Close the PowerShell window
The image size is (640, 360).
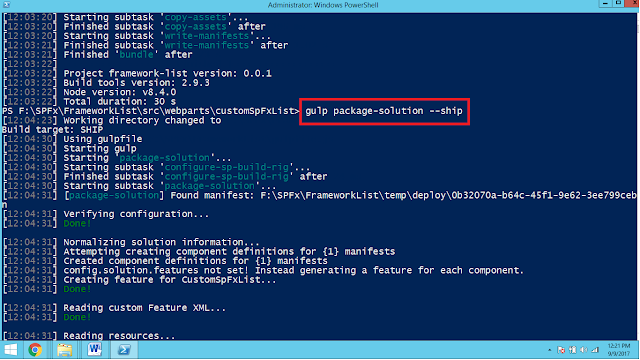click(632, 4)
